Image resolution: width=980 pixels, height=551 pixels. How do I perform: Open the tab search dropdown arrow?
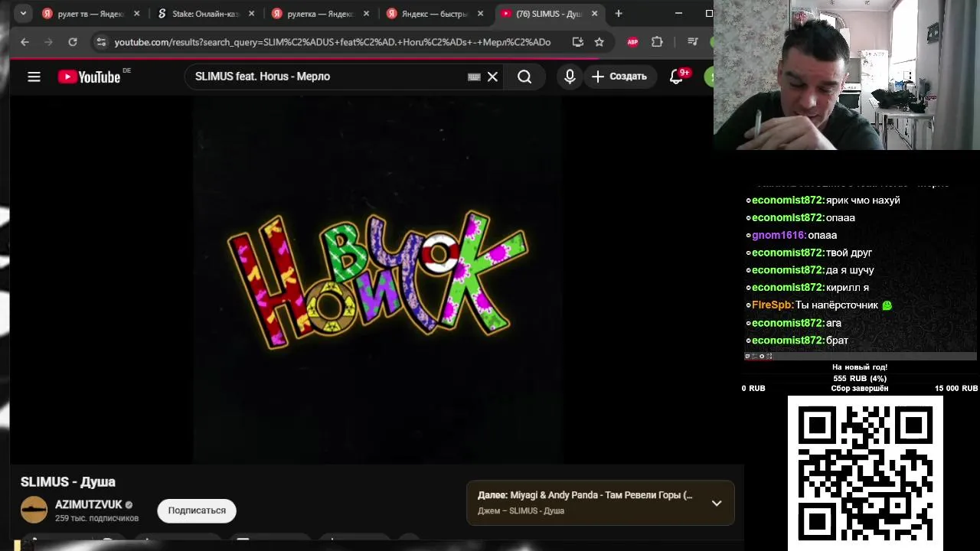[x=23, y=13]
